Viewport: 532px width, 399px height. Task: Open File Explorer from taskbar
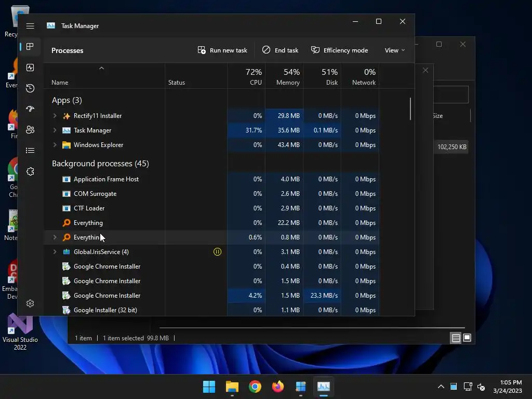point(232,387)
